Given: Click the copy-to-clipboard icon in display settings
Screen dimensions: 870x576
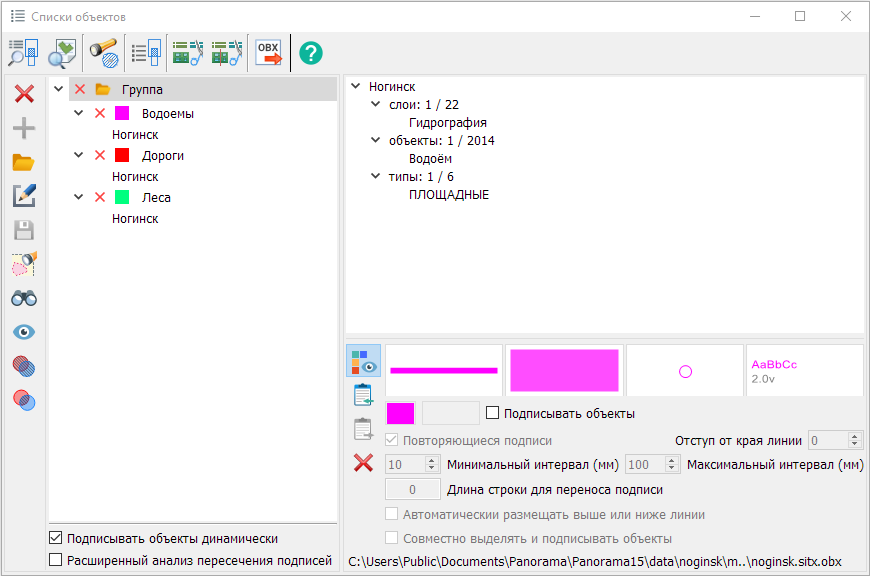Looking at the screenshot, I should coord(363,395).
